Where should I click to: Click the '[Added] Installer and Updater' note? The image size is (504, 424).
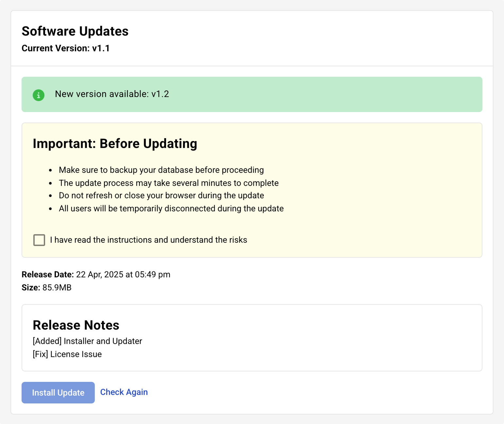click(87, 341)
